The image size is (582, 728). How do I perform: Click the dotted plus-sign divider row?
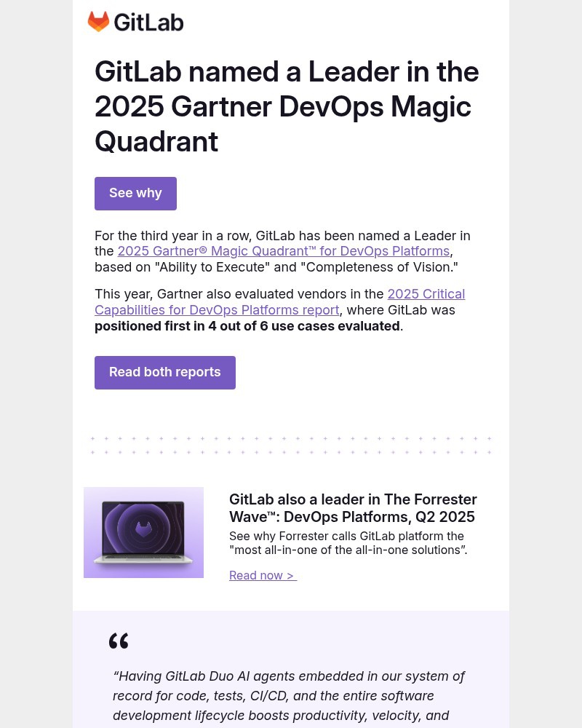[x=291, y=445]
